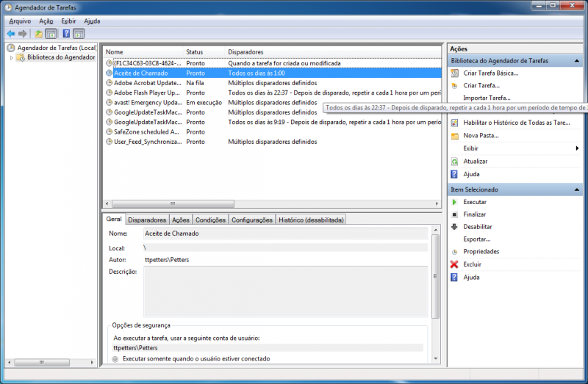
Task: Click the blue Help icon in the toolbar
Action: point(66,34)
